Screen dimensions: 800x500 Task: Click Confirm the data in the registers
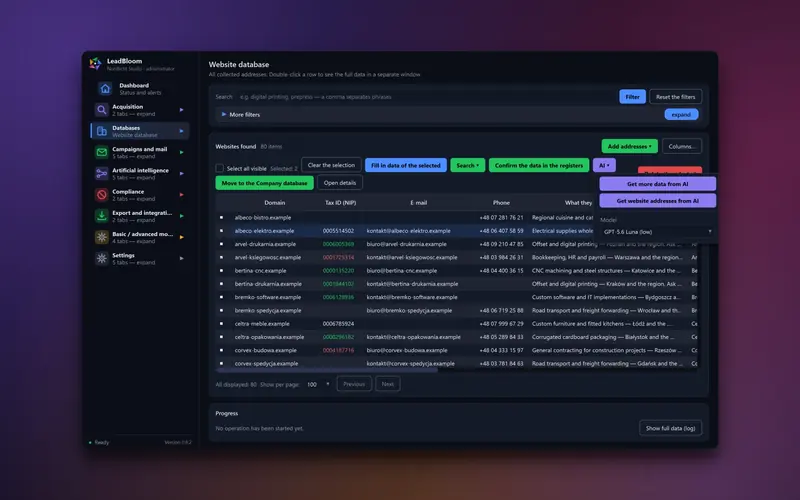(539, 165)
